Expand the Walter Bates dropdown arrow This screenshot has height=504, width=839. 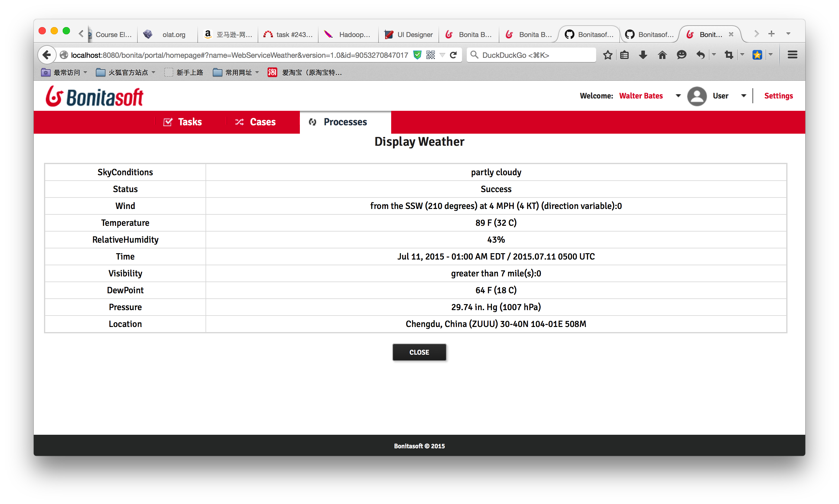click(x=678, y=96)
